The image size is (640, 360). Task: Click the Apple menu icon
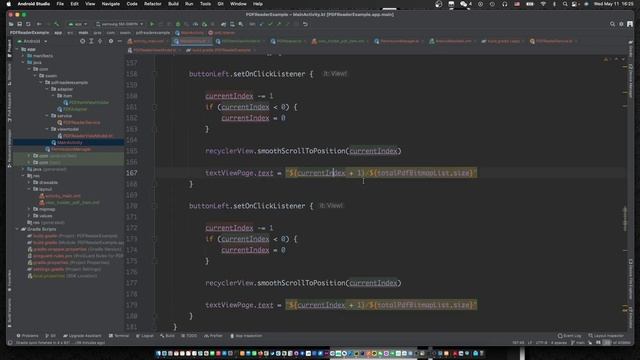pyautogui.click(x=9, y=4)
